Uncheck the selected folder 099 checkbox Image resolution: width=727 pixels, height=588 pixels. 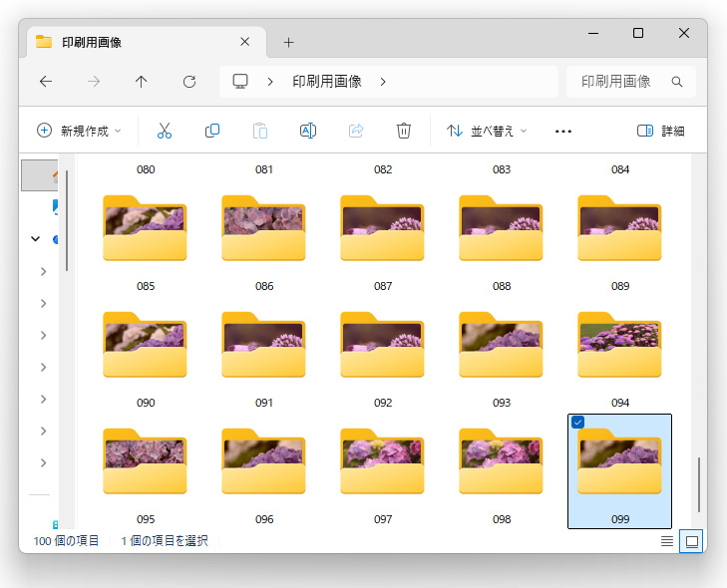coord(577,423)
